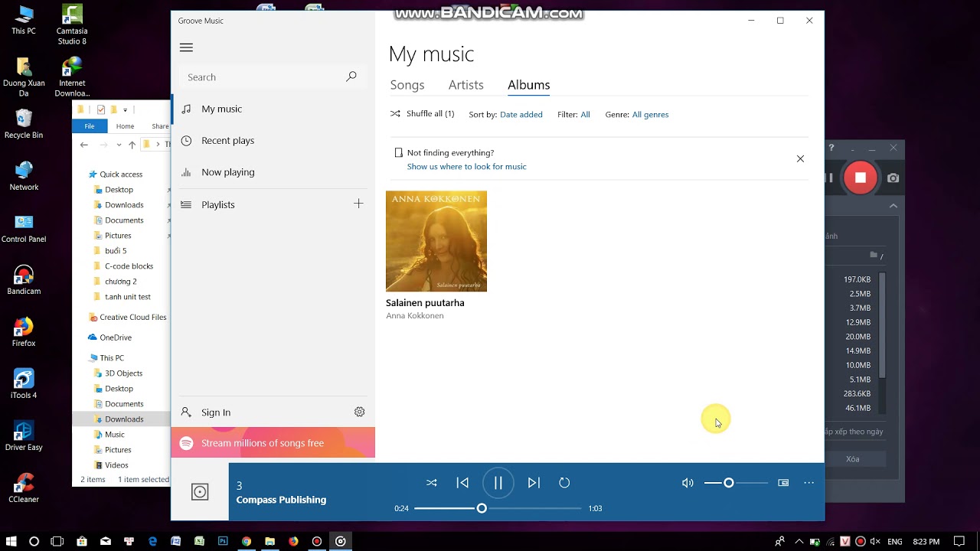Select the iTools 4 desktop icon

pos(24,383)
